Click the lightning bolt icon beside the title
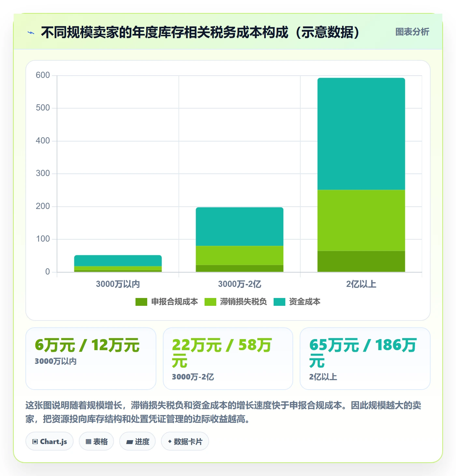456x476 pixels. (31, 33)
